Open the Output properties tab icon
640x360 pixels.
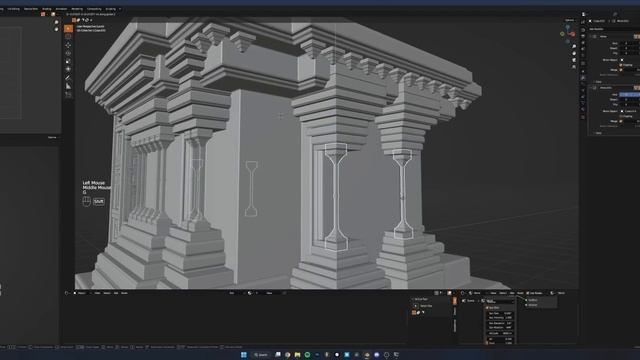click(x=583, y=36)
